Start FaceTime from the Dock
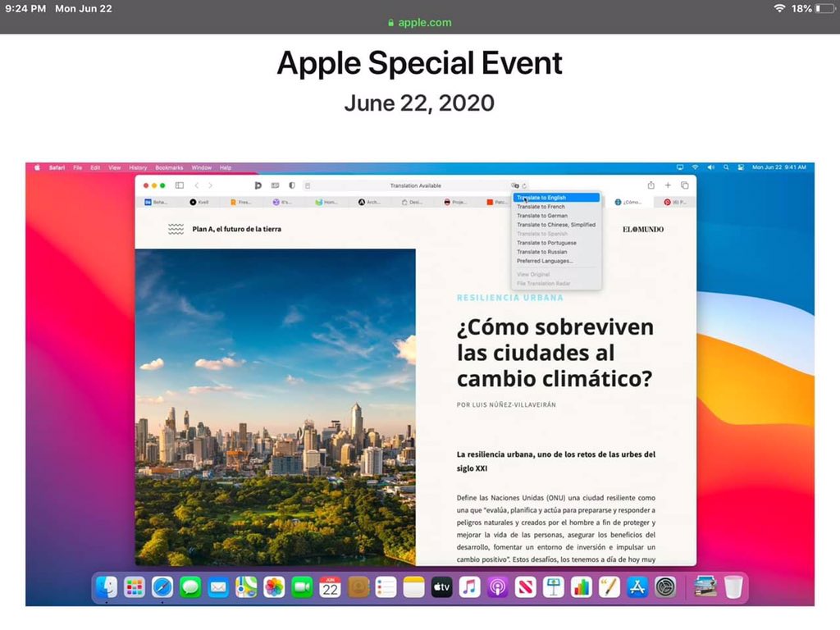The height and width of the screenshot is (630, 840). tap(302, 587)
